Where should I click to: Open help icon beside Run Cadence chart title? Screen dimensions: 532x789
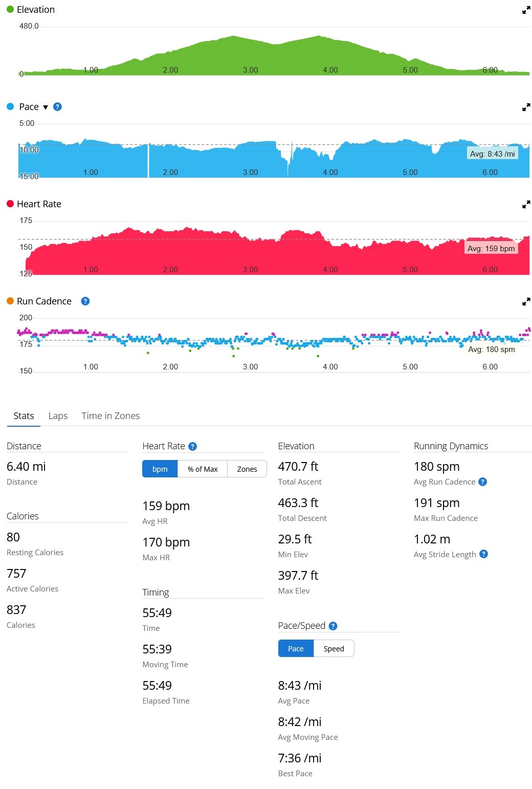click(x=85, y=301)
